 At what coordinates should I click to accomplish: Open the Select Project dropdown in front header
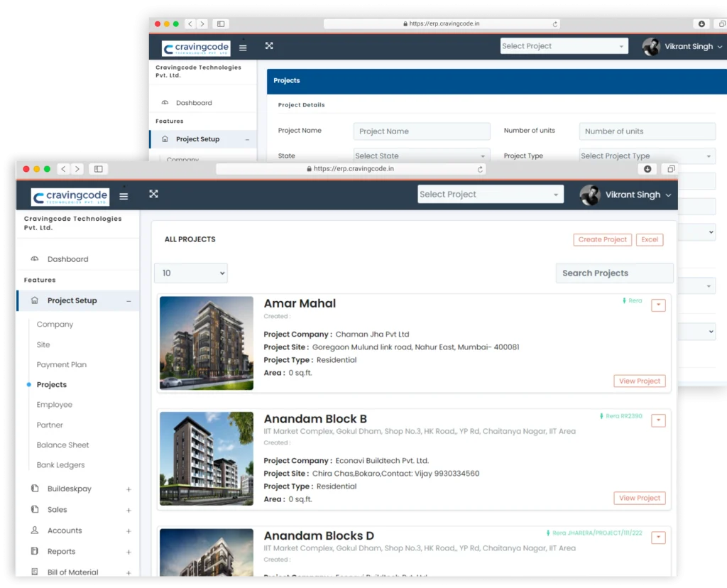(x=490, y=195)
